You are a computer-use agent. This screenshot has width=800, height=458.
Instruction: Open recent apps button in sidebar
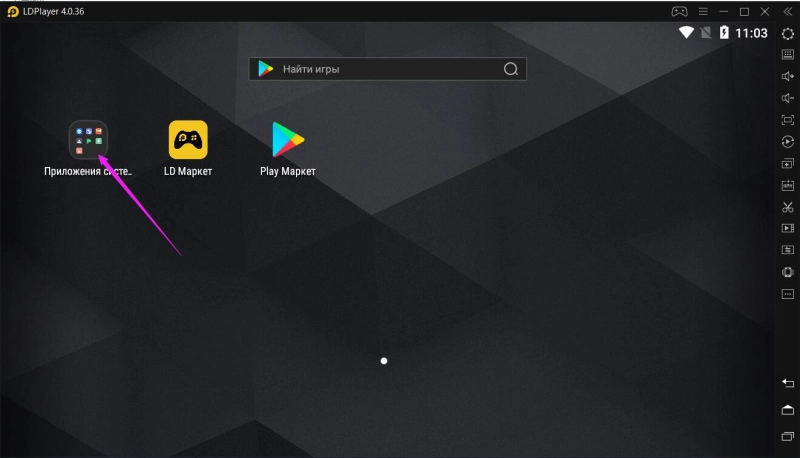788,436
